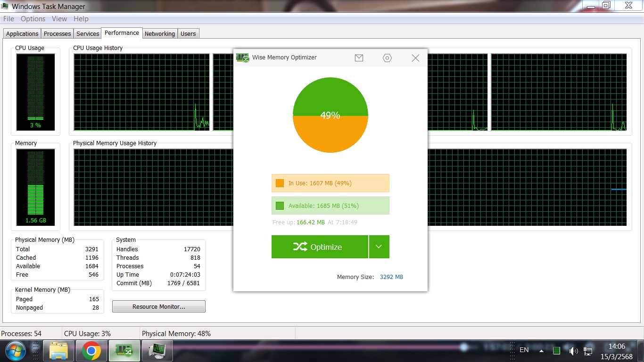Click status bar Processes: 54

point(21,333)
